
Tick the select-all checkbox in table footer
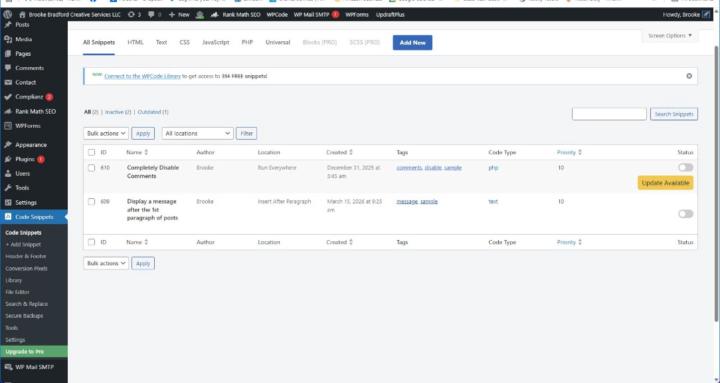91,242
